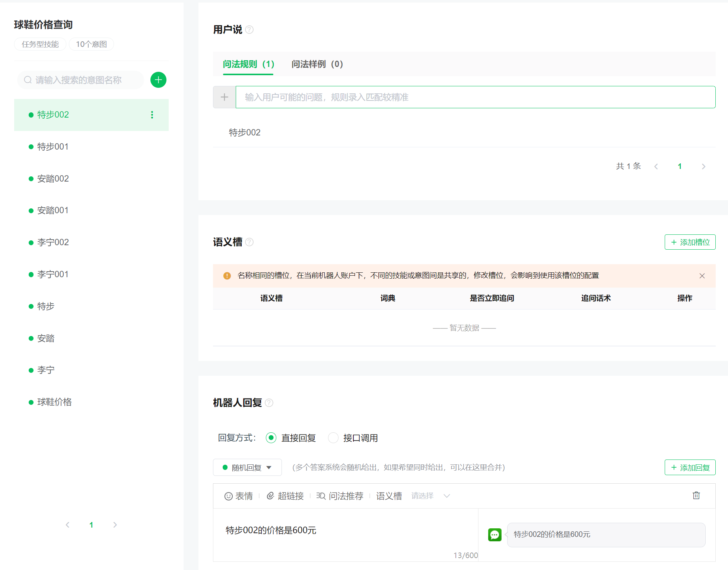
Task: Click the 添加回复 button
Action: coord(690,468)
